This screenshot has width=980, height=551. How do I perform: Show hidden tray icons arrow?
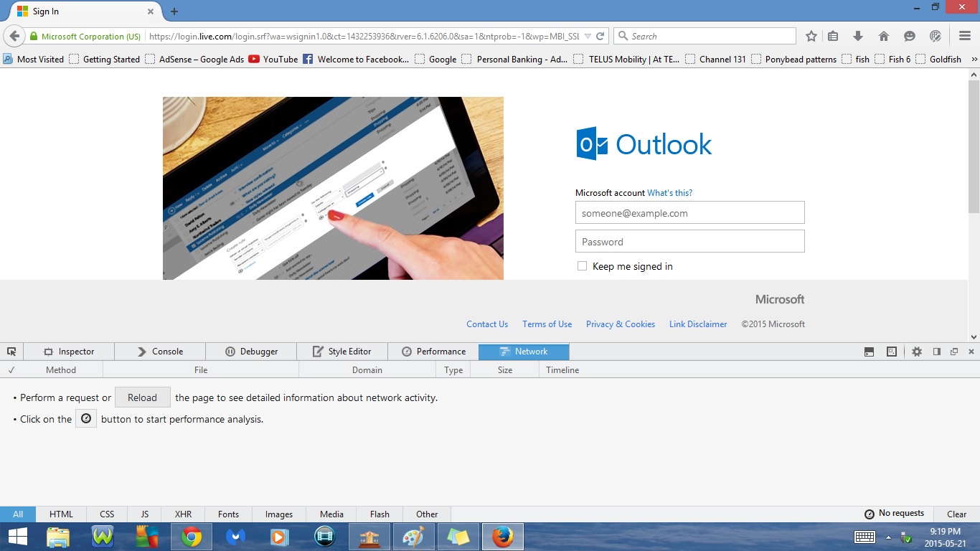click(888, 537)
